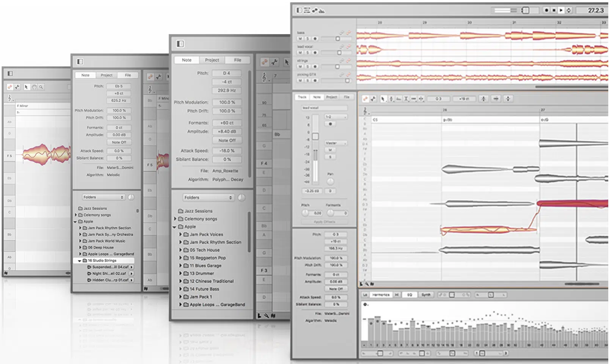
Task: Click the Apply Offsets button
Action: pyautogui.click(x=324, y=221)
